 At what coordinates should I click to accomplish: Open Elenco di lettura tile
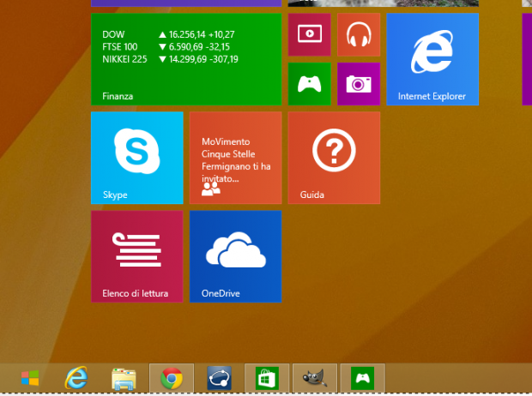(136, 256)
